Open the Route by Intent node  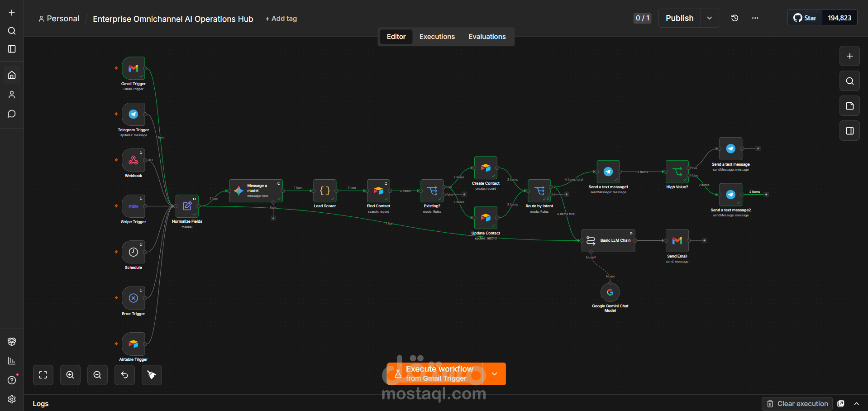point(539,191)
